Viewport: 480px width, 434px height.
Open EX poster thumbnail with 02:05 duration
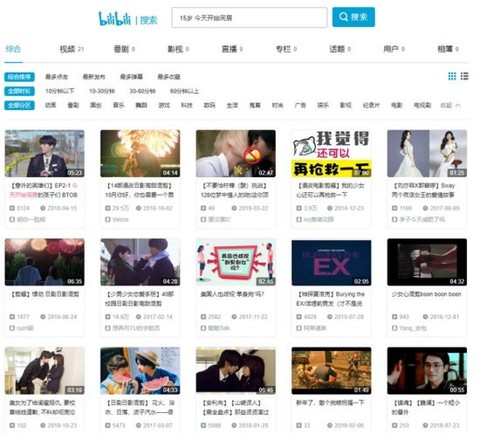click(331, 262)
